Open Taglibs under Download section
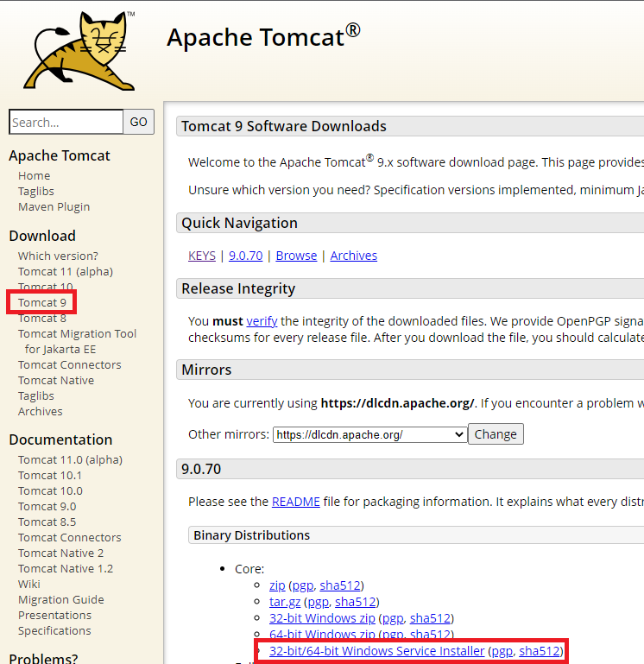Screen dimensions: 644x664 [36, 395]
